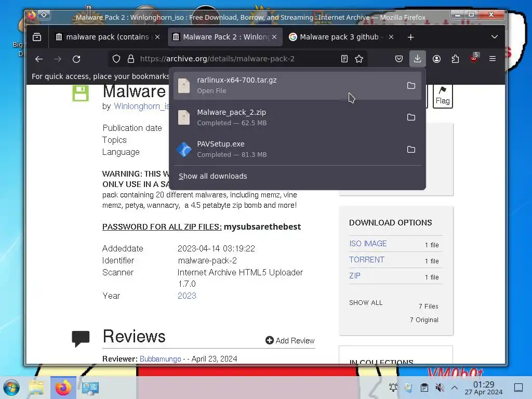Expand the list all tabs chevron
This screenshot has width=532, height=399.
pyautogui.click(x=495, y=37)
